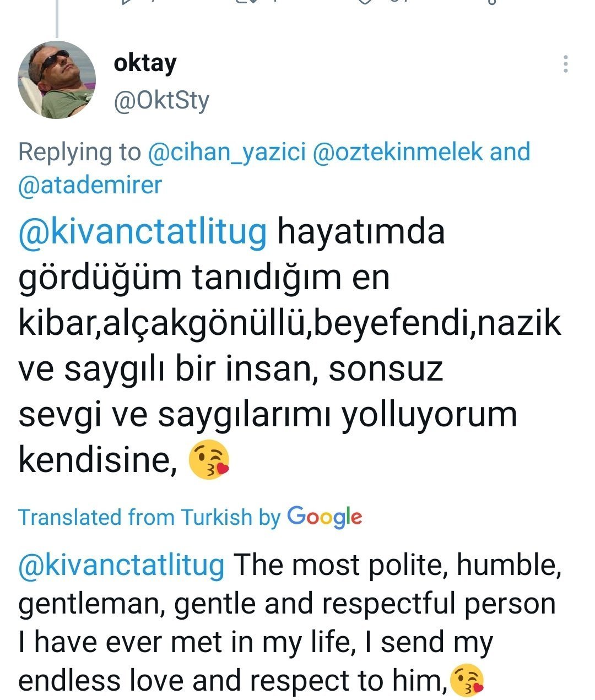
Task: Tap the 'Replying to' label
Action: (79, 152)
